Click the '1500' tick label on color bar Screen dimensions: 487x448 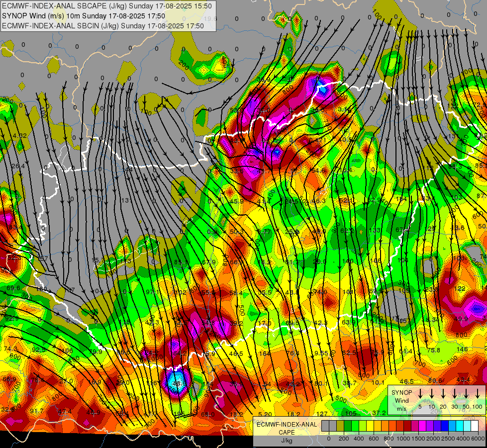coord(418,439)
